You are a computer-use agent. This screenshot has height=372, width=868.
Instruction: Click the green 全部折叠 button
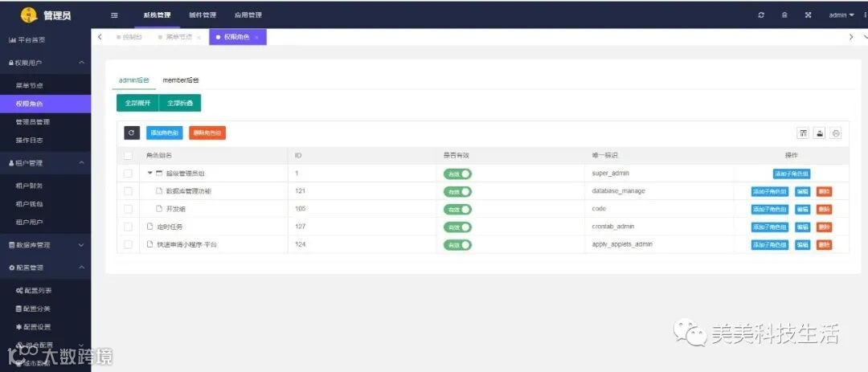pos(180,103)
